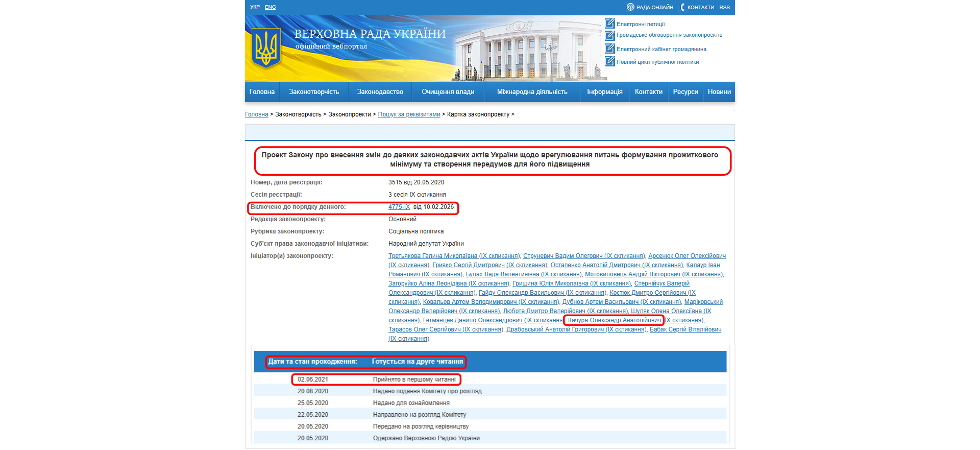Open the Новини menu
The height and width of the screenshot is (450, 980).
click(719, 92)
